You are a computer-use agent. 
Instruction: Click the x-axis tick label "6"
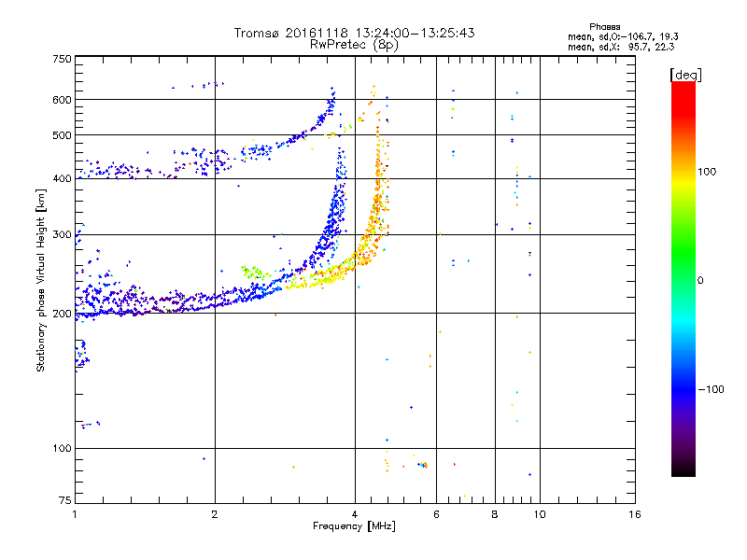(436, 514)
